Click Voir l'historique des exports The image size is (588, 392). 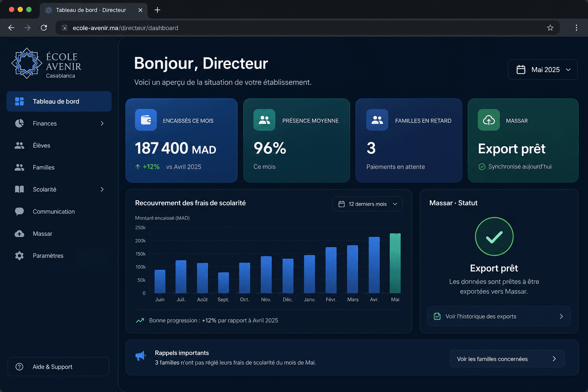[499, 316]
